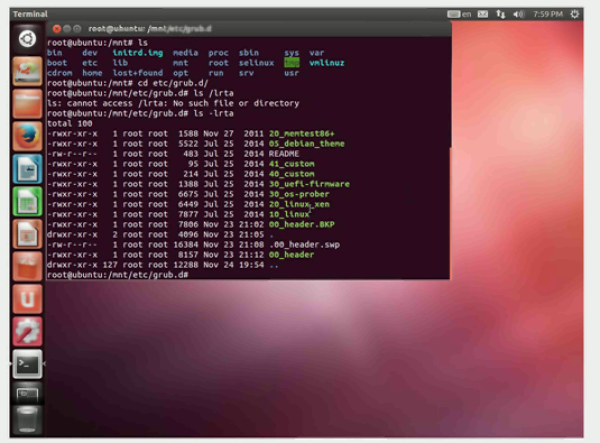The width and height of the screenshot is (600, 443).
Task: Show the network connections indicator menu
Action: 500,15
